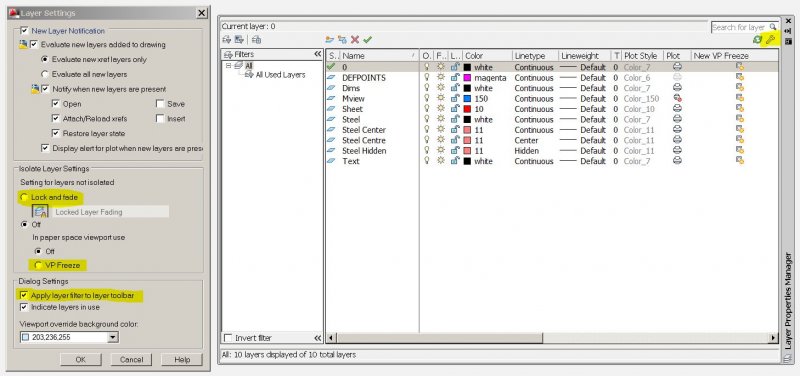Uncheck Restore layer state checkbox

[56, 133]
